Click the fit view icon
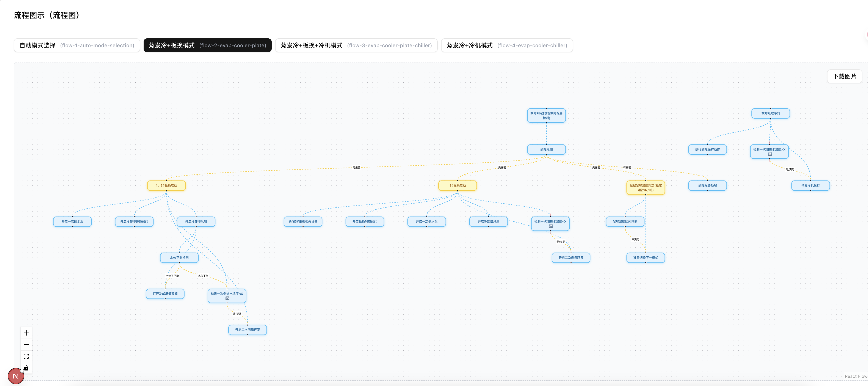 pos(26,356)
